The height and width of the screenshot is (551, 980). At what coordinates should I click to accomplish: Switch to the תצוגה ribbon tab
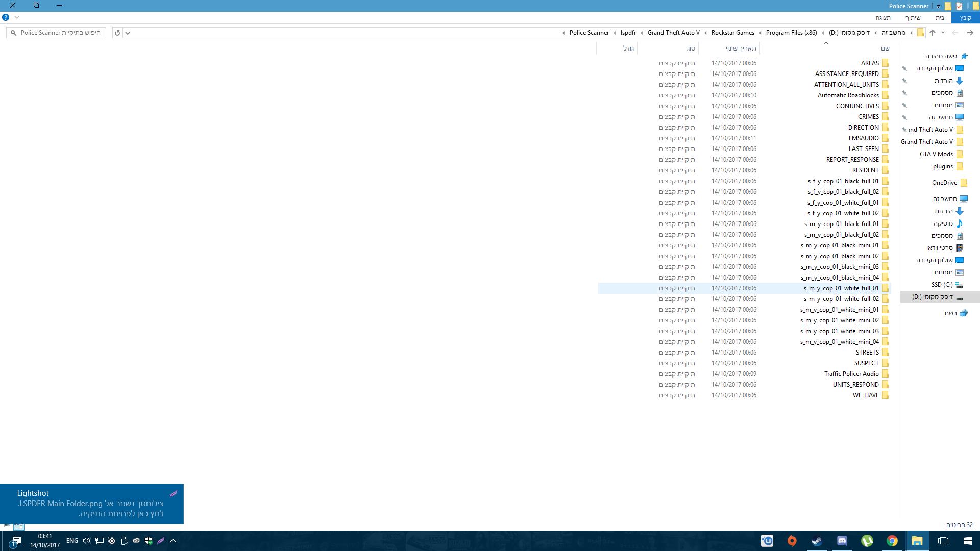pyautogui.click(x=883, y=18)
